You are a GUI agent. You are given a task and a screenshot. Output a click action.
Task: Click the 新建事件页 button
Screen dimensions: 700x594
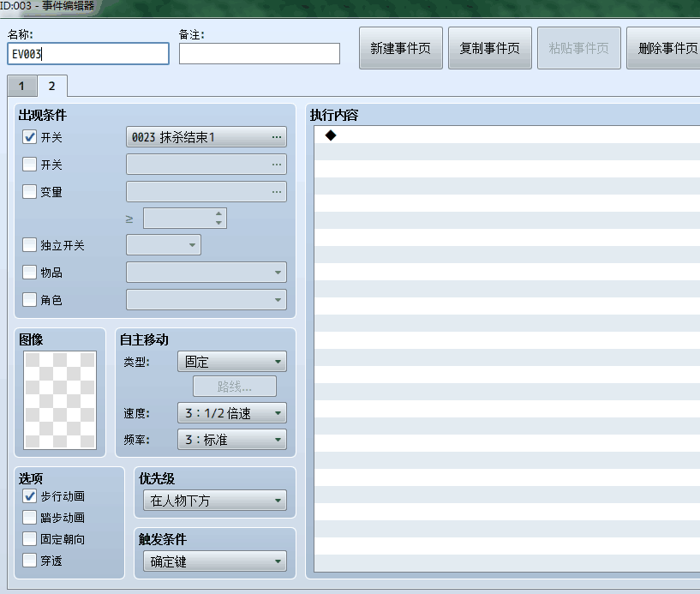pos(400,48)
